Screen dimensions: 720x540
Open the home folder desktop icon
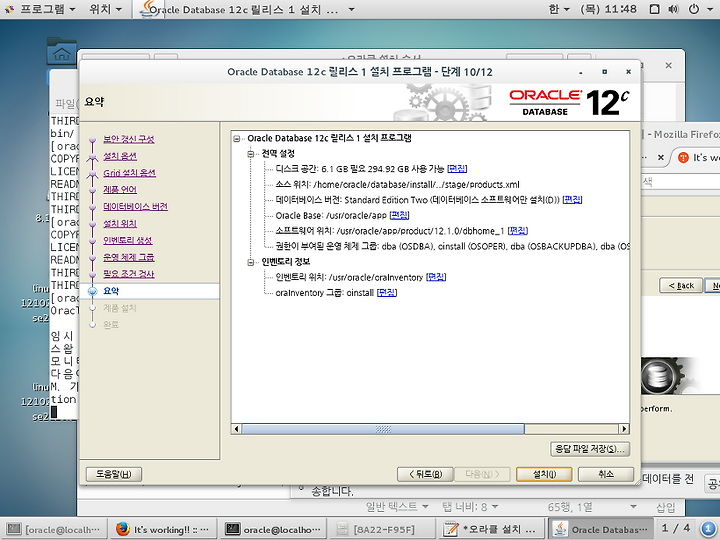62,51
